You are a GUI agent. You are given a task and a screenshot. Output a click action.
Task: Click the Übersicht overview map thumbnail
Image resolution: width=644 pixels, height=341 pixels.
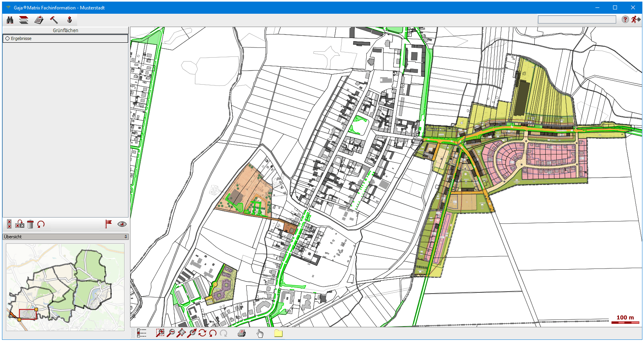pos(65,287)
